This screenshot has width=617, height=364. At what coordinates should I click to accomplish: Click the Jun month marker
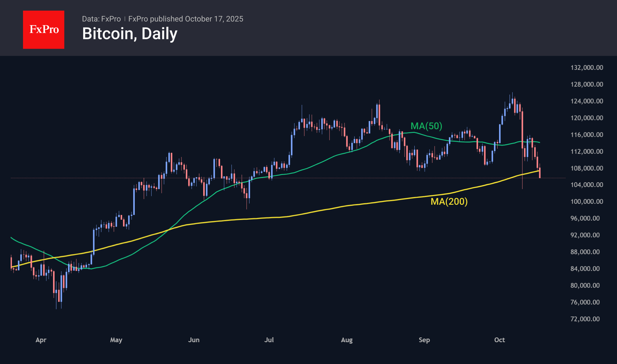click(x=194, y=340)
